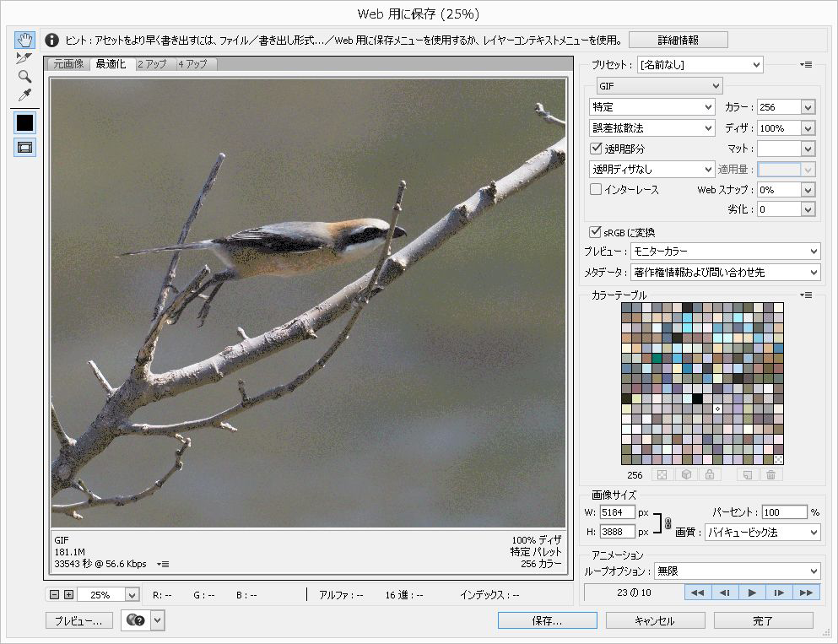The height and width of the screenshot is (644, 838).
Task: Click the eyedropper color black swatch
Action: [x=24, y=122]
